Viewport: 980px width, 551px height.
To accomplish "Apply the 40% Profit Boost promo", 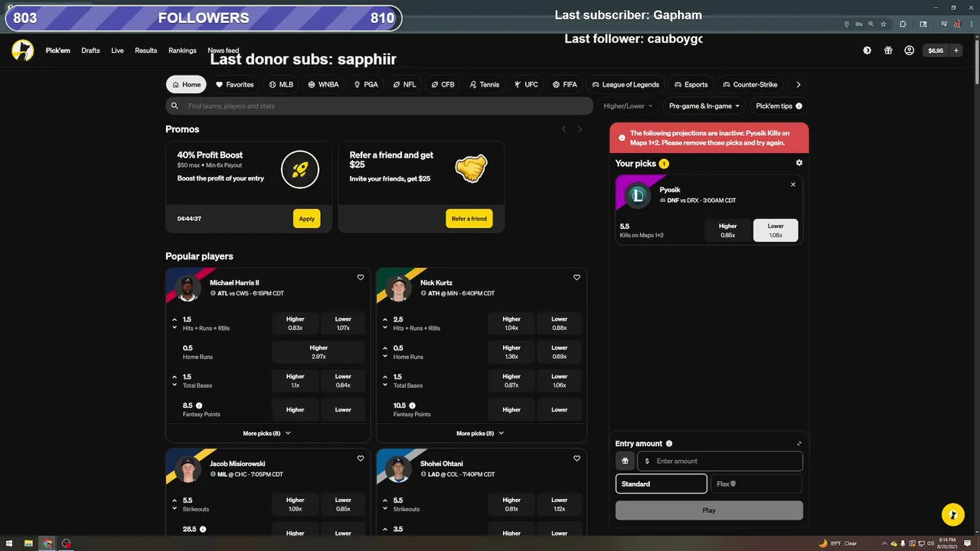I will coord(306,219).
